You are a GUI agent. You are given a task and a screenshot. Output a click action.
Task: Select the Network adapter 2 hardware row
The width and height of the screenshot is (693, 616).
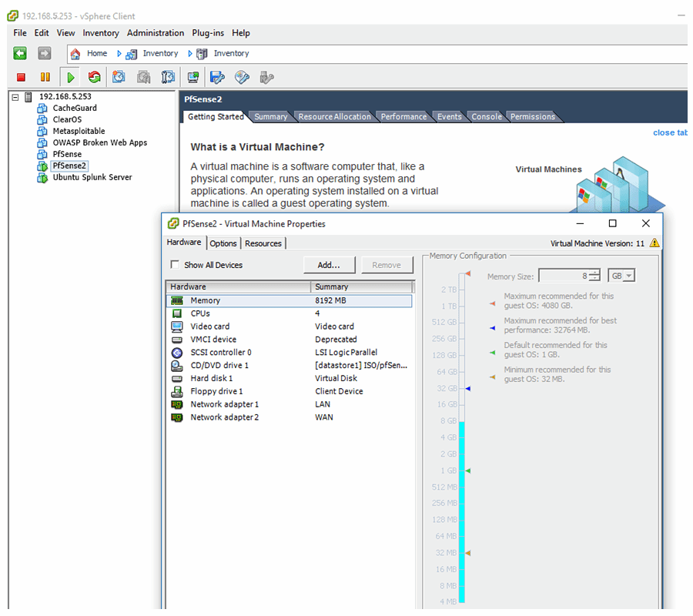[x=290, y=417]
